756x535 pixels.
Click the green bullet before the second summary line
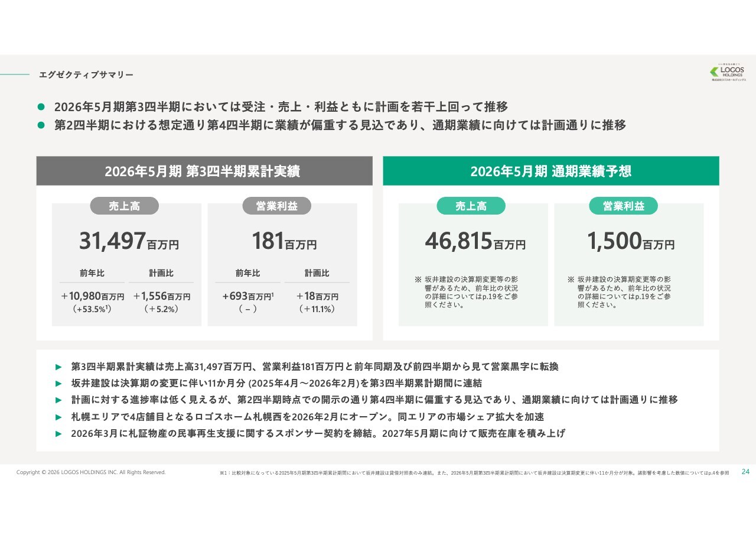click(41, 125)
